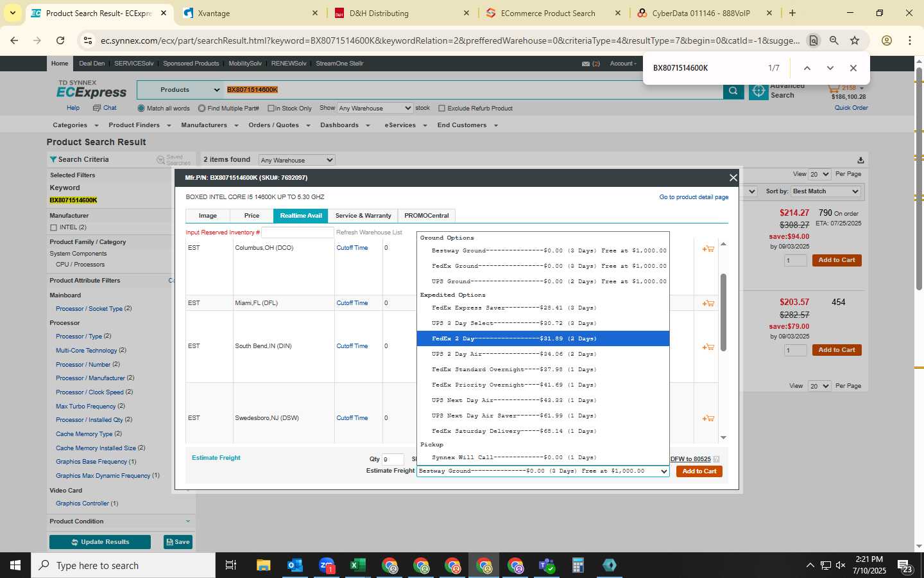Screen dimensions: 924x578
Task: Click inside popup warehouse list scrollbar
Action: point(723,313)
